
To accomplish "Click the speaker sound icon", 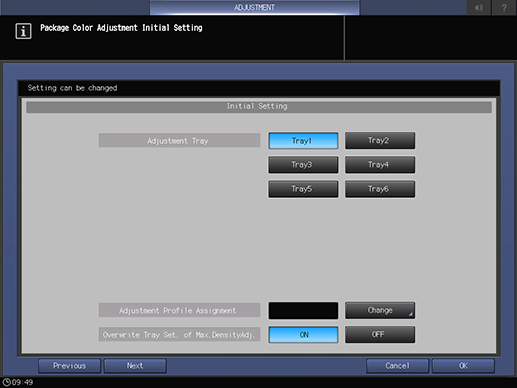I will (x=479, y=7).
